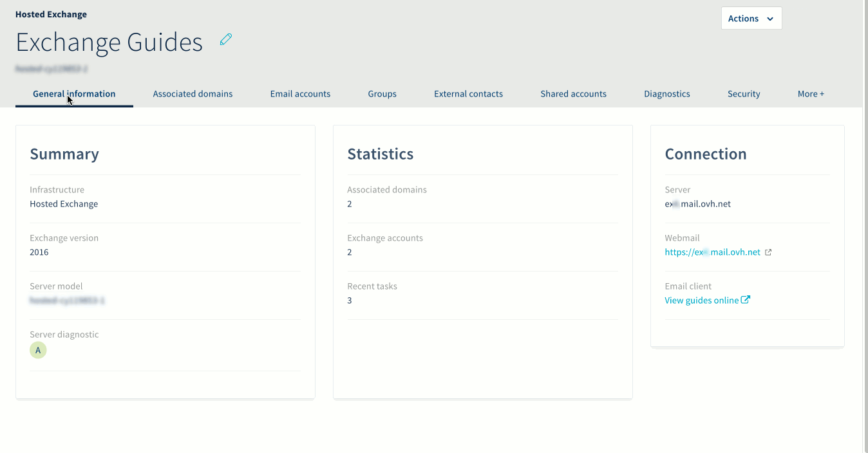Open the Security tab
Screen dimensions: 868x453
[x=744, y=94]
